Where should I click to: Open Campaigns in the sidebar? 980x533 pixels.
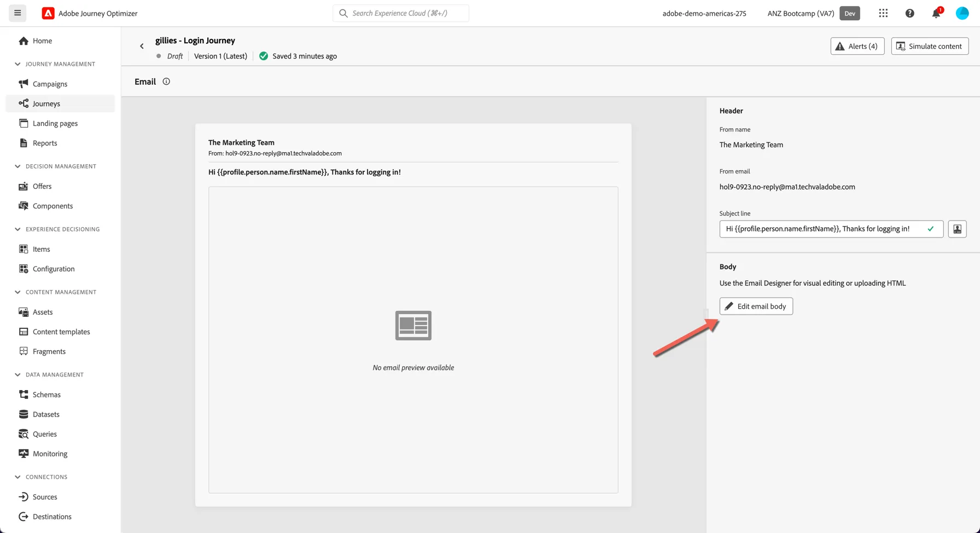coord(60,84)
